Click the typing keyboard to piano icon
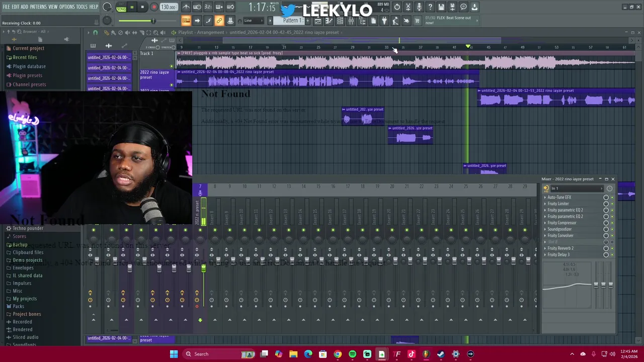 [186, 21]
